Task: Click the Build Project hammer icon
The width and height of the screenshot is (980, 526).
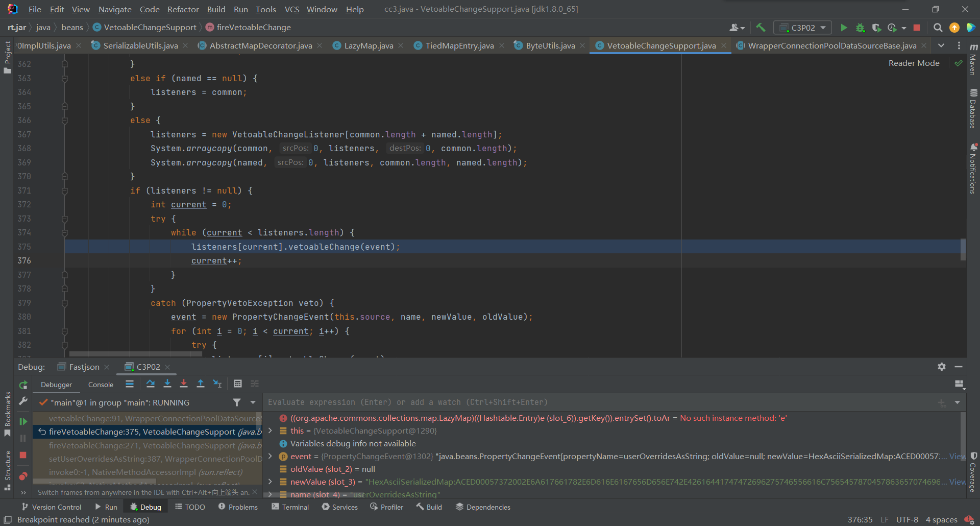Action: (761, 28)
